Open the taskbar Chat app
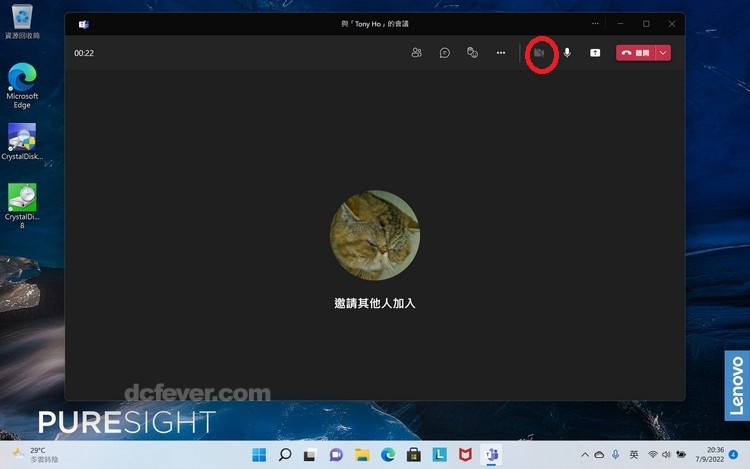750x469 pixels. 336,455
